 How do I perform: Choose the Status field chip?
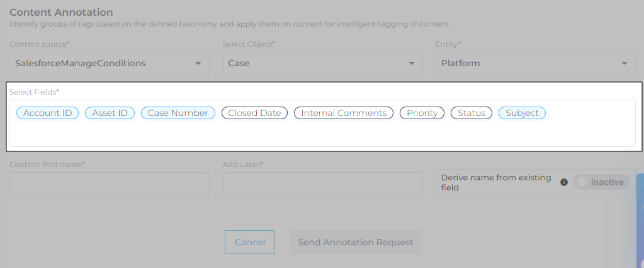tap(472, 113)
